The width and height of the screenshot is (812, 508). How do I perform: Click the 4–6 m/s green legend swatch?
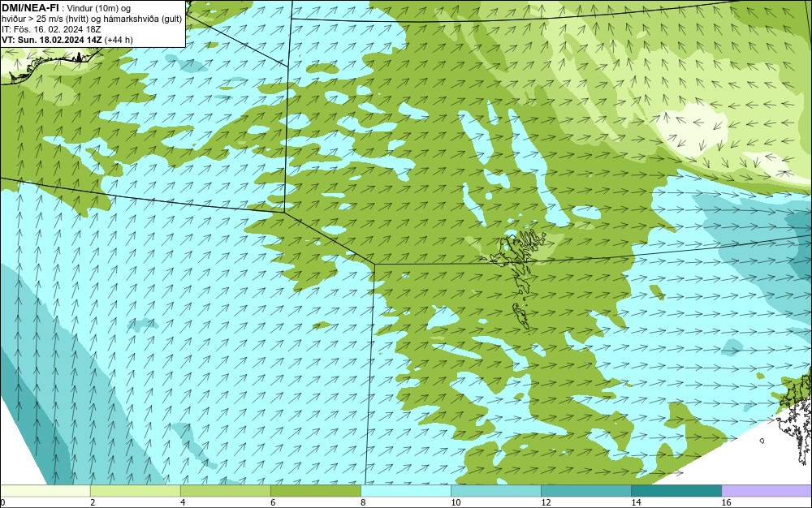click(x=225, y=490)
